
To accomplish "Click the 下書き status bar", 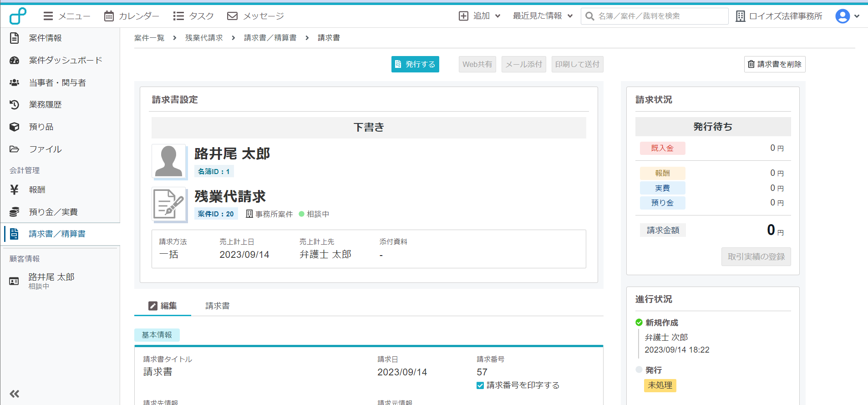I will click(369, 128).
